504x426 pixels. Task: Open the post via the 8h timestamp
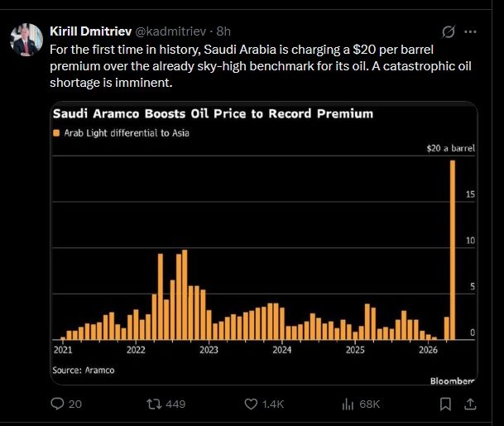coord(223,31)
